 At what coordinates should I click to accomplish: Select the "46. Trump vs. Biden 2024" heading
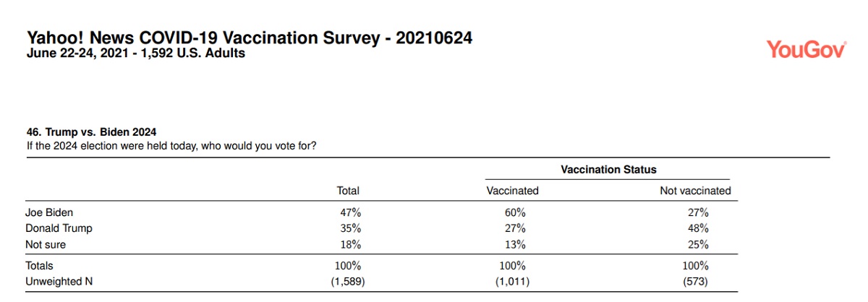pyautogui.click(x=90, y=132)
